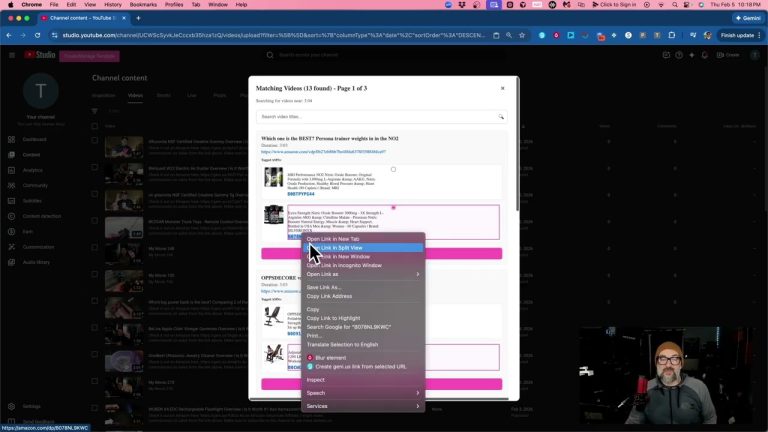Open the amazon link under Persona trainer video
The height and width of the screenshot is (432, 768).
[x=323, y=152]
